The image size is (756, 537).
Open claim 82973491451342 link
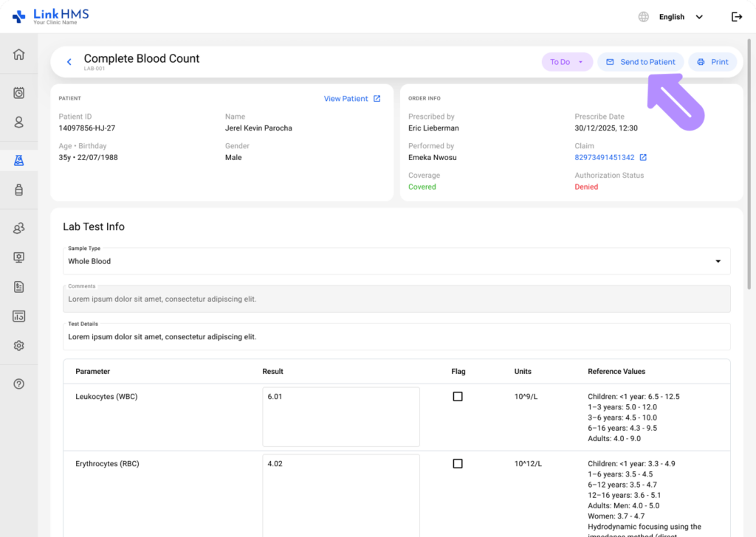604,158
